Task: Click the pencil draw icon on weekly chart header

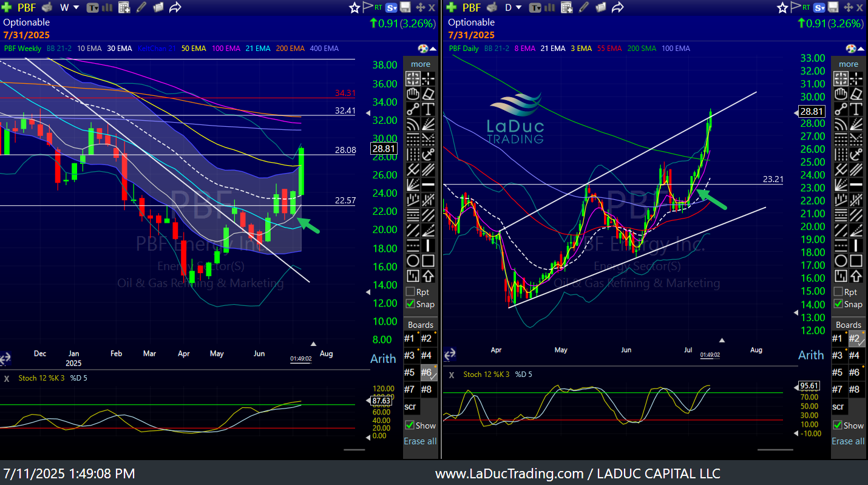Action: 141,7
